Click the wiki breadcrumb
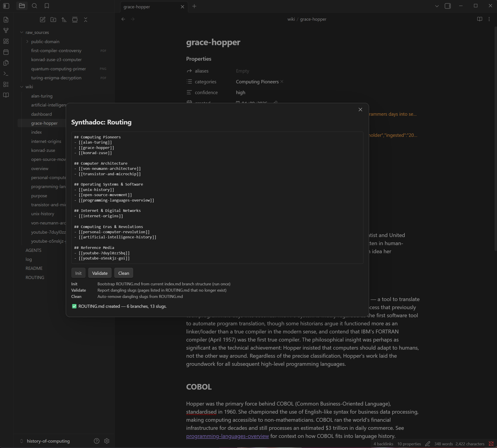Screen dimensions: 497x448 pos(291,19)
